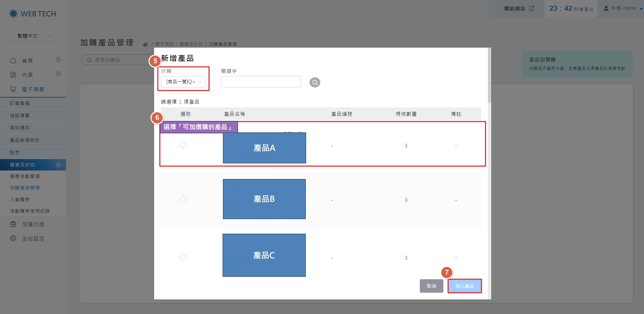Click the gear icon beside 優惠及折扣
This screenshot has height=314, width=644.
(58, 165)
